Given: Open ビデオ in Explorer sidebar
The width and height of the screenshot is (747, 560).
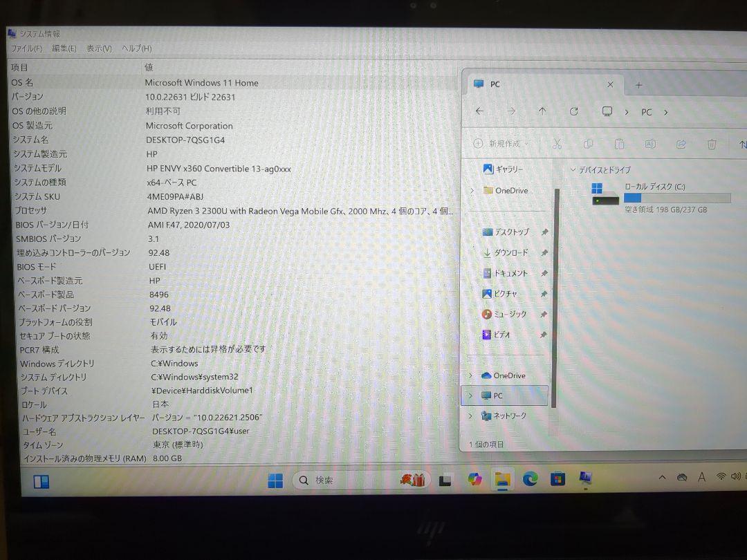Looking at the screenshot, I should click(496, 335).
